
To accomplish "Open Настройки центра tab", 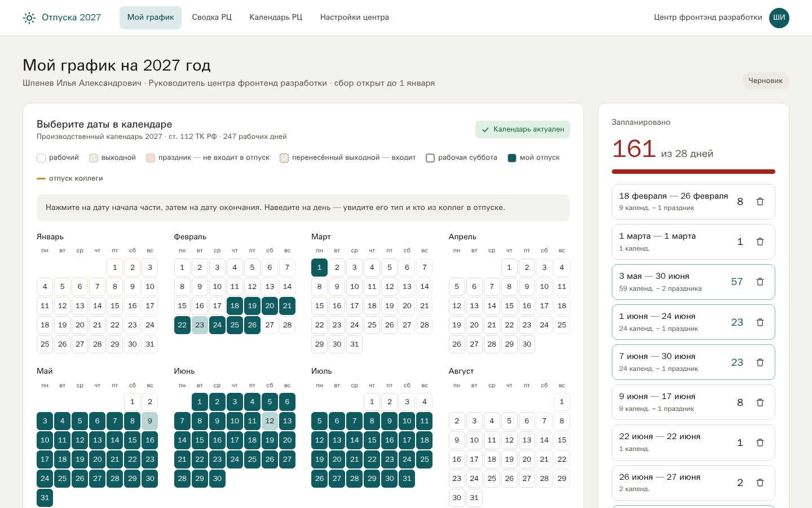I will pos(355,17).
